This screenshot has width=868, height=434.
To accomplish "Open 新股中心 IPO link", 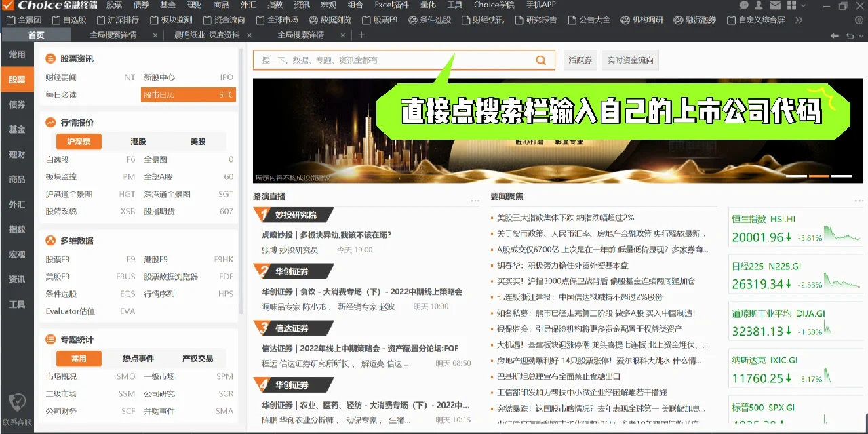I will point(188,77).
